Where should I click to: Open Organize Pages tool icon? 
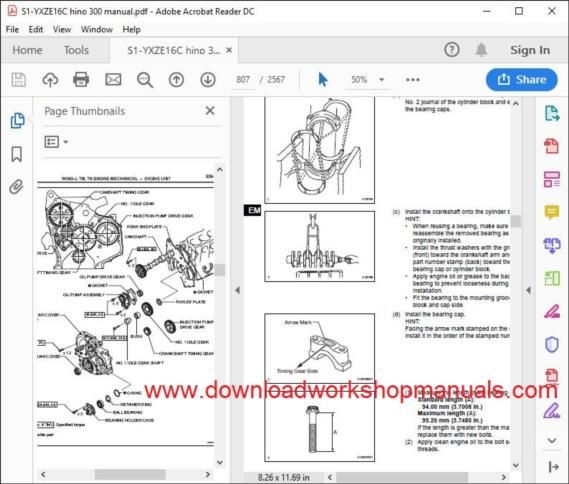pos(552,278)
